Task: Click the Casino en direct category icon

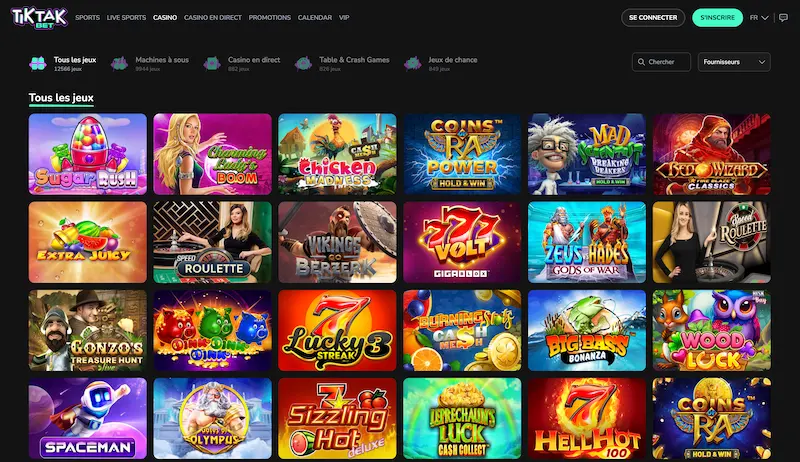Action: (x=212, y=63)
